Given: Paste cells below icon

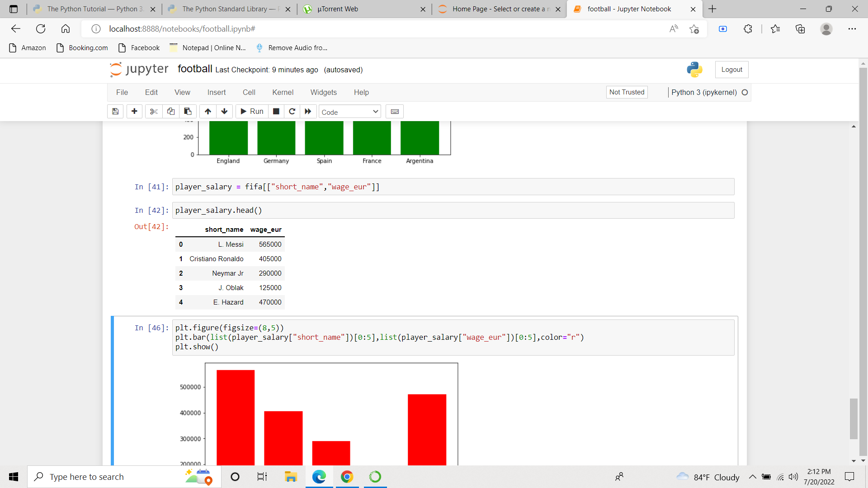Looking at the screenshot, I should pos(188,112).
